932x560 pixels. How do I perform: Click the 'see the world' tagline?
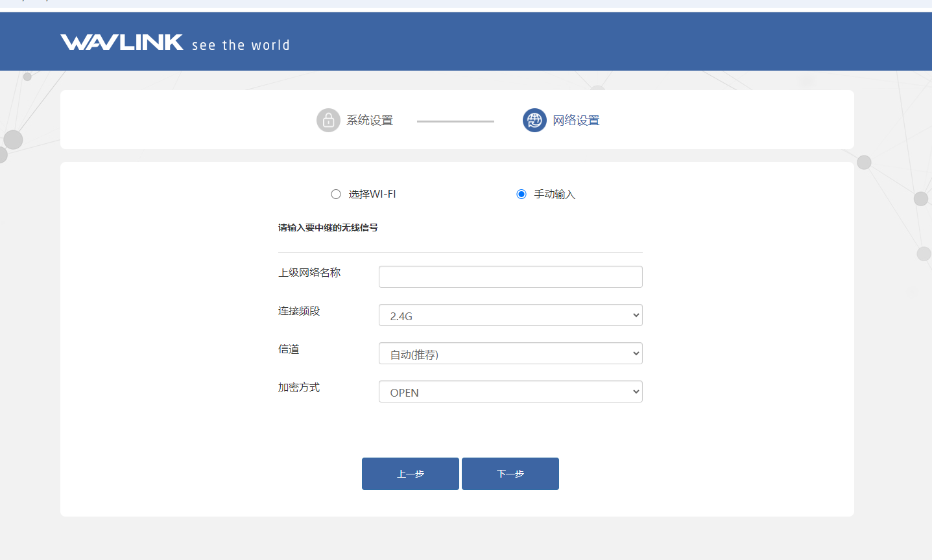(241, 45)
